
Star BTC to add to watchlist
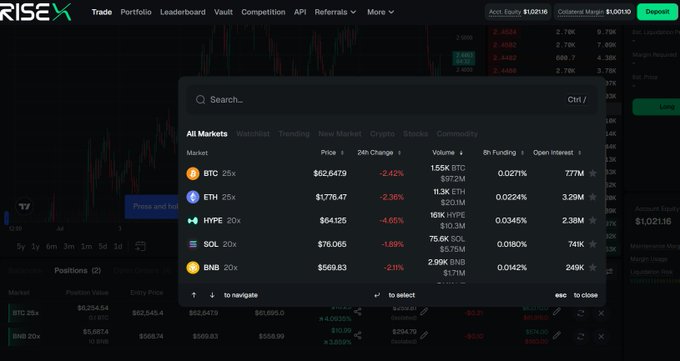593,174
